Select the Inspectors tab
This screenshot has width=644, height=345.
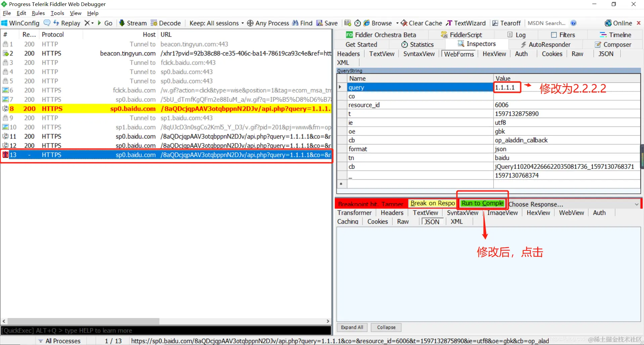(x=477, y=44)
